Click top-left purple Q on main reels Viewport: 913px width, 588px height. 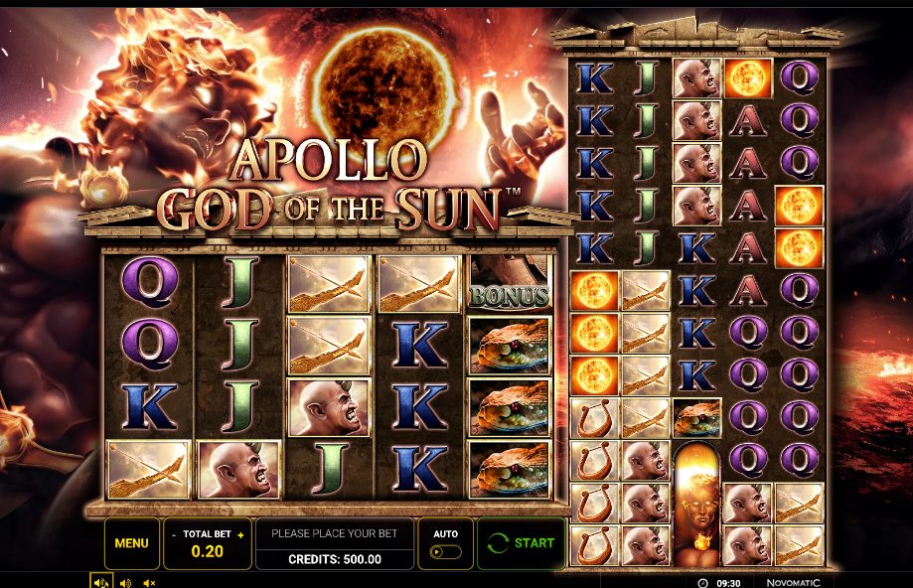tap(149, 282)
